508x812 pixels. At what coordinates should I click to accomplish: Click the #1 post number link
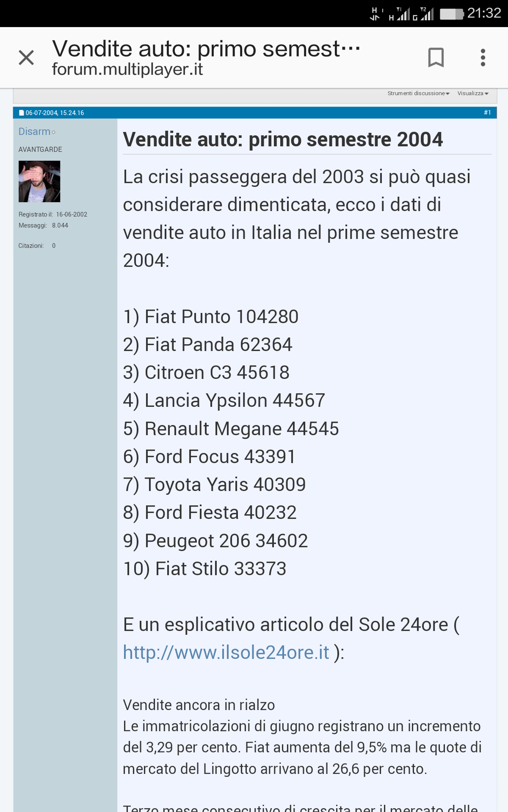pyautogui.click(x=487, y=112)
